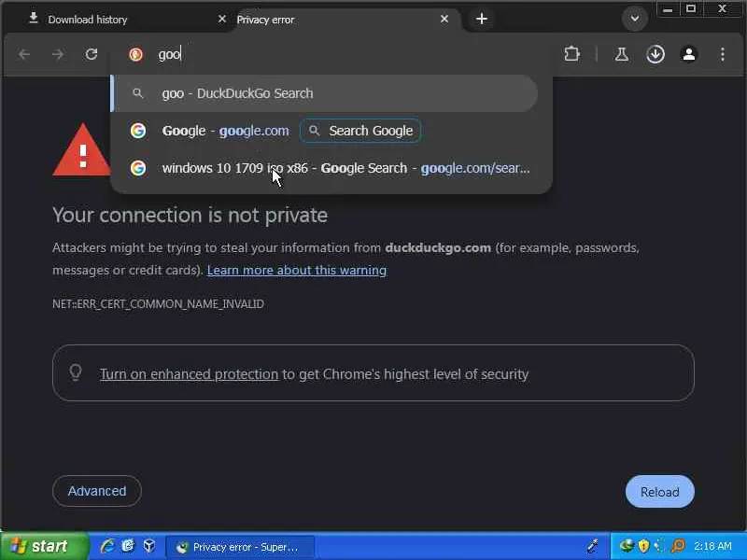Expand the tab search dropdown arrow
The image size is (747, 560).
tap(635, 19)
